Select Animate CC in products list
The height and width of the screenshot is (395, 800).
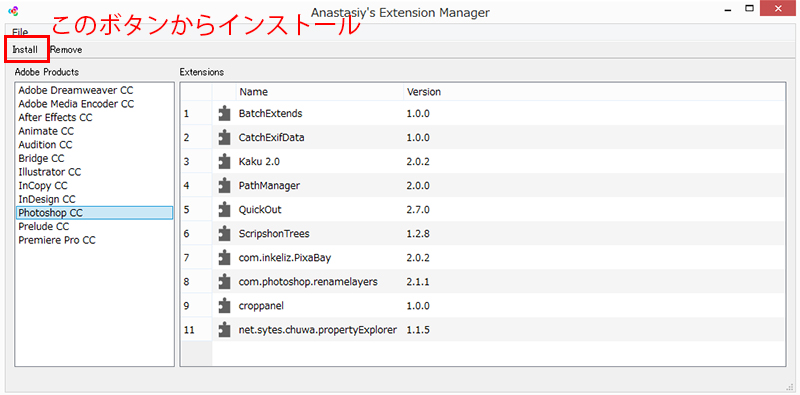click(46, 131)
